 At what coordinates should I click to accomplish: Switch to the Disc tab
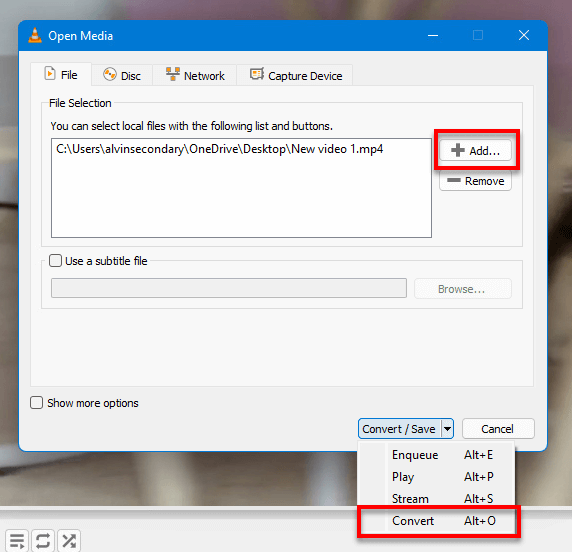point(122,76)
